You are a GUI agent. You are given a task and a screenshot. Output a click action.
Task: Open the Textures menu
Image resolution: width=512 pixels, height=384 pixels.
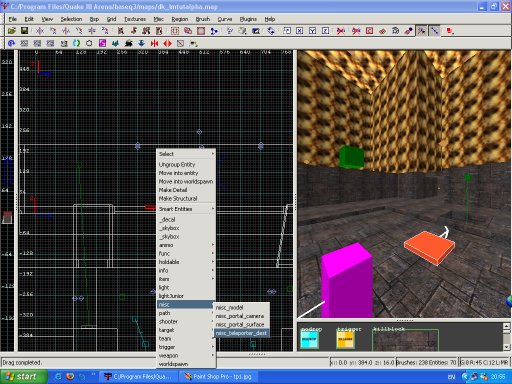(135, 19)
